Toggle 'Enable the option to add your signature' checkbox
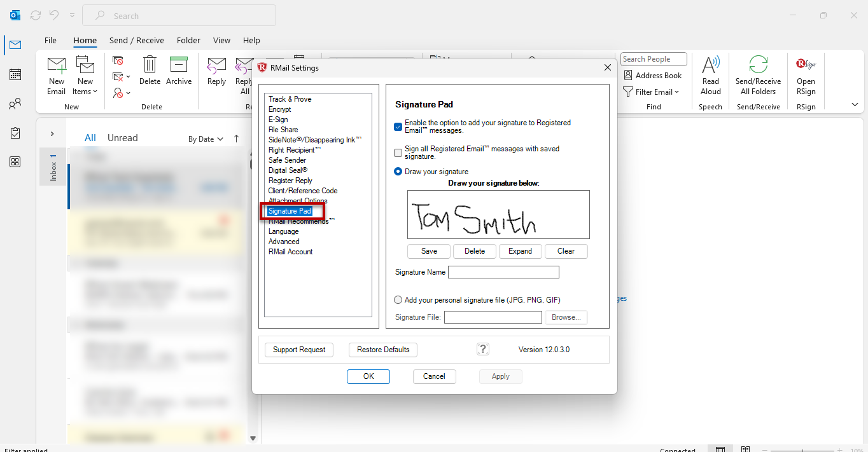 [398, 127]
